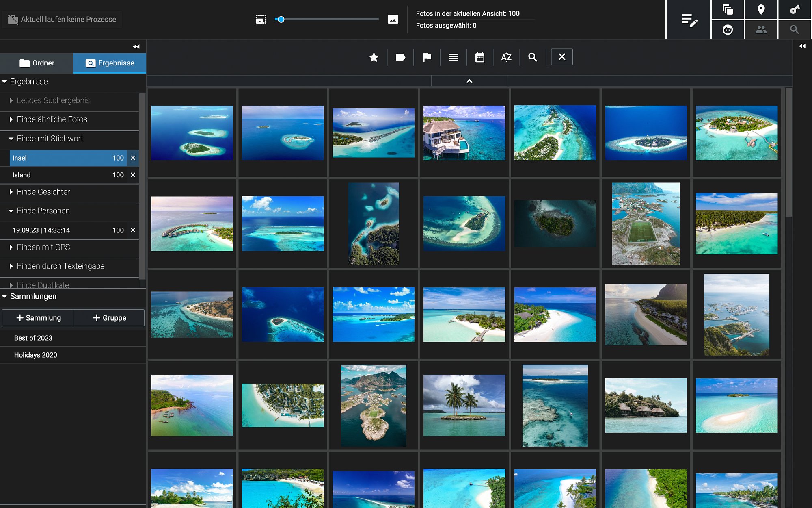The image size is (812, 508).
Task: Remove the Insel keyword result
Action: tap(133, 158)
